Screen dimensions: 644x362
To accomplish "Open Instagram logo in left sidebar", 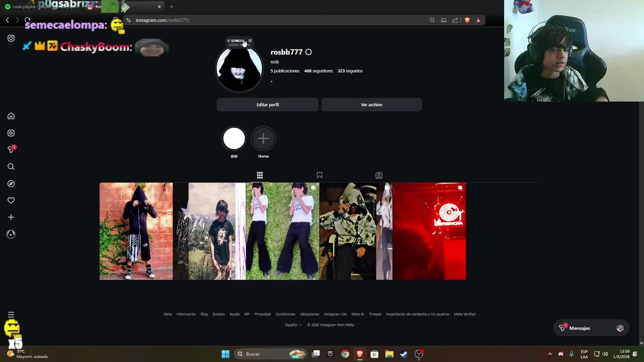I will (11, 38).
